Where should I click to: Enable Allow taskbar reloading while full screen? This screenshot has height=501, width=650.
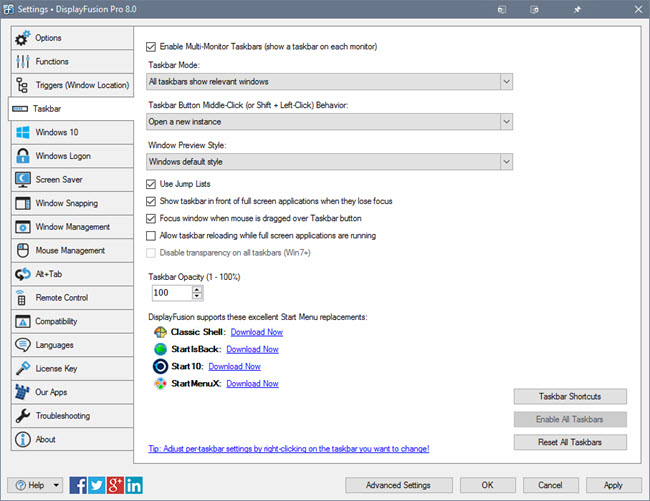tap(151, 236)
